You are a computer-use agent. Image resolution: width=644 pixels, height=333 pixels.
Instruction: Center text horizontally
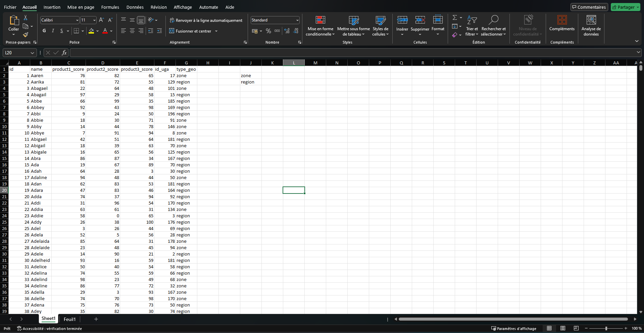point(132,31)
